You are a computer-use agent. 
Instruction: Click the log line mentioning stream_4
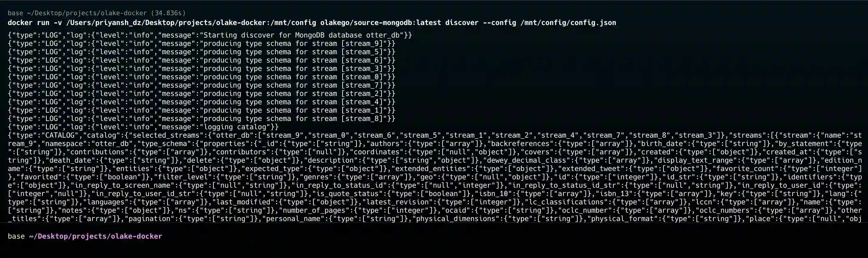coord(202,102)
